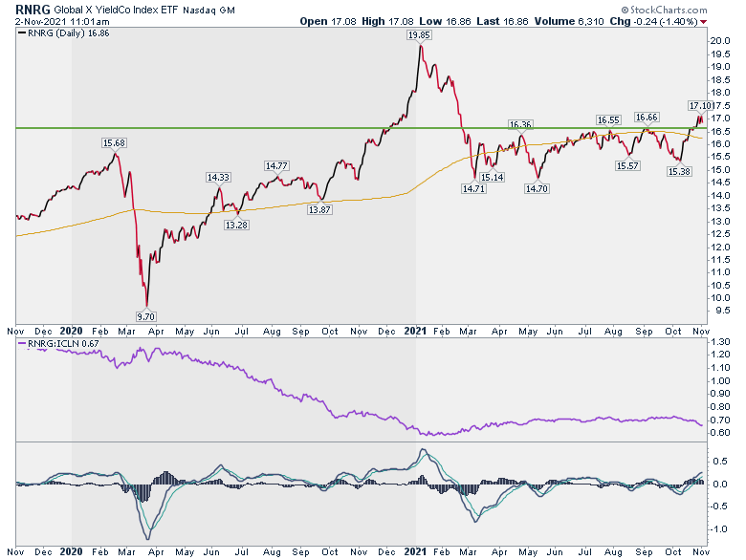This screenshot has width=746, height=560.
Task: Click the StockCharts.com copyright text
Action: 664,10
